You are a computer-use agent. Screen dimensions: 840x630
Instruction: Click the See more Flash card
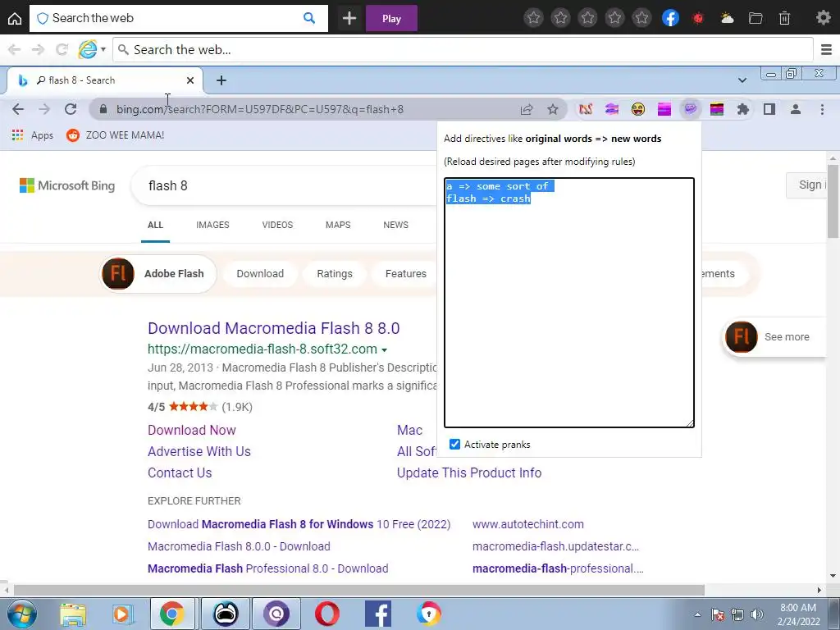coord(774,337)
